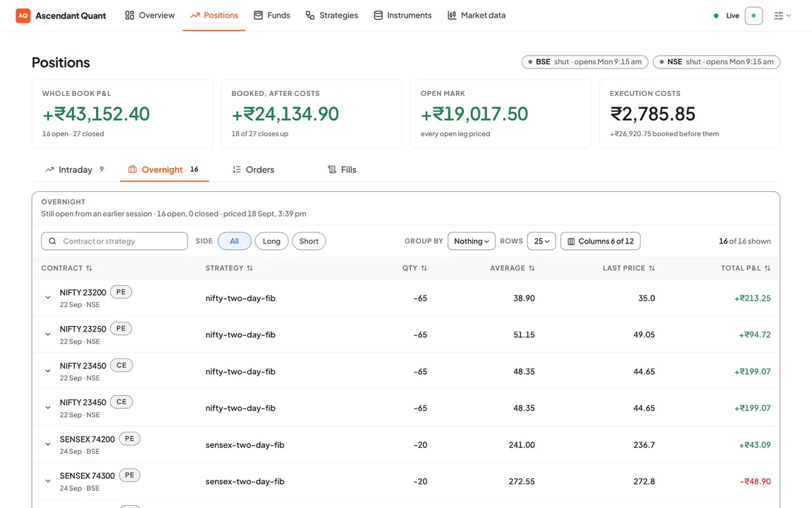Click the nifty-two-day-fib strategy on NIFTY 23250
812x508 pixels.
tap(240, 335)
